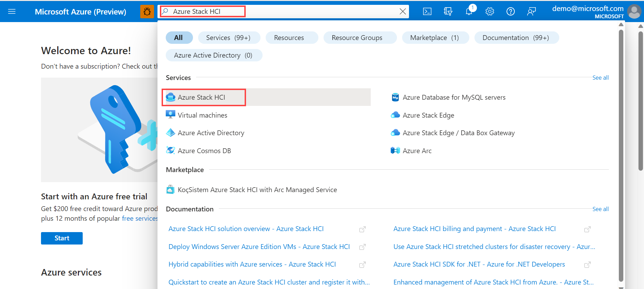644x289 pixels.
Task: Click the Azure Stack HCI service icon
Action: tap(170, 97)
